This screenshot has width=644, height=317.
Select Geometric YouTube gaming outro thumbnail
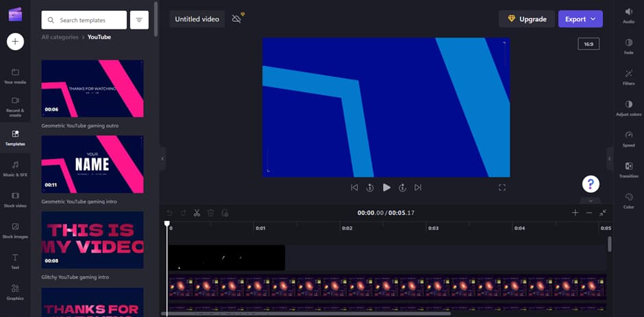tap(92, 89)
